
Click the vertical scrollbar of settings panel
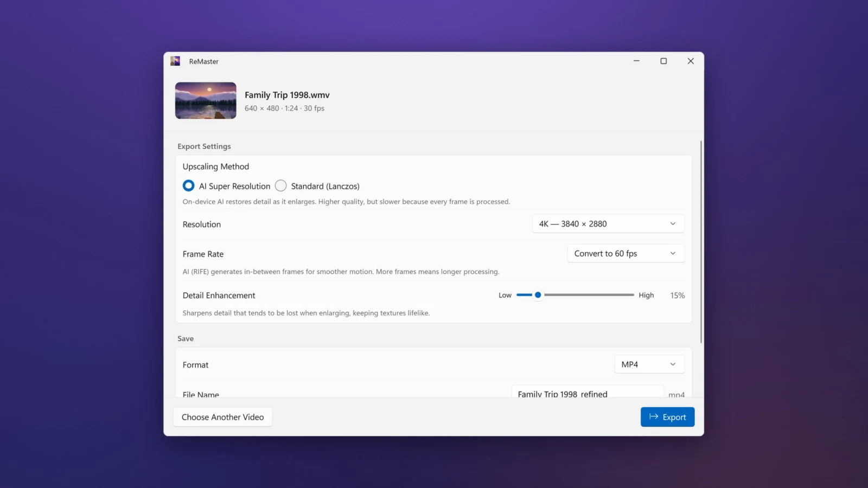(701, 242)
